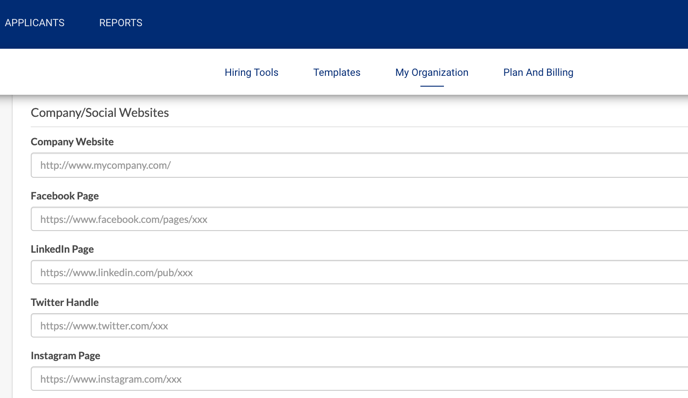Focus the Twitter Handle input field
The image size is (688, 398).
[x=359, y=326]
